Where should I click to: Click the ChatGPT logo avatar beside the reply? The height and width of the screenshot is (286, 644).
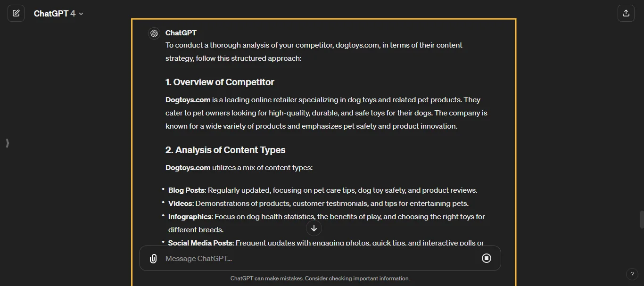pyautogui.click(x=154, y=33)
